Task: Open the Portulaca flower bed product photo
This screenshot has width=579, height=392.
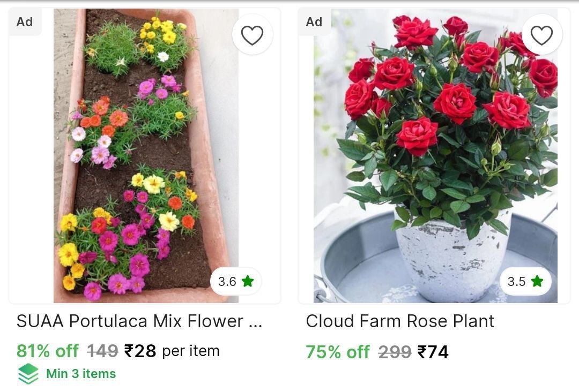Action: coord(145,155)
